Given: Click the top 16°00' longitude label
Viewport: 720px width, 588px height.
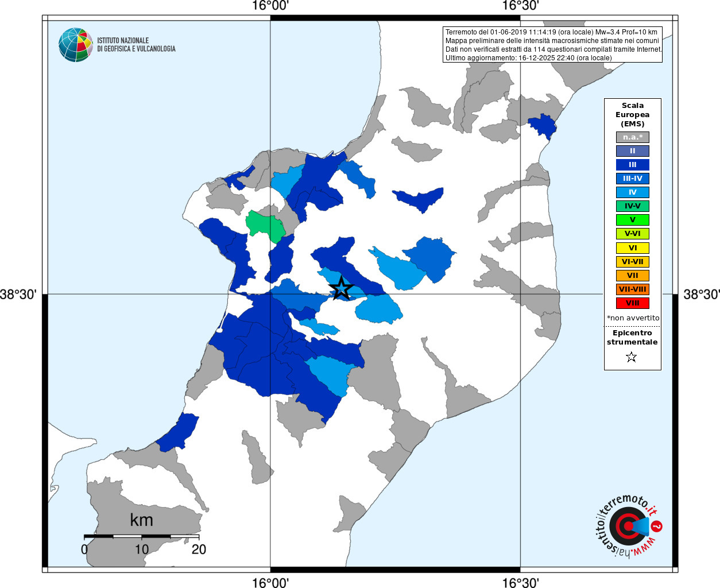Looking at the screenshot, I should 270,6.
